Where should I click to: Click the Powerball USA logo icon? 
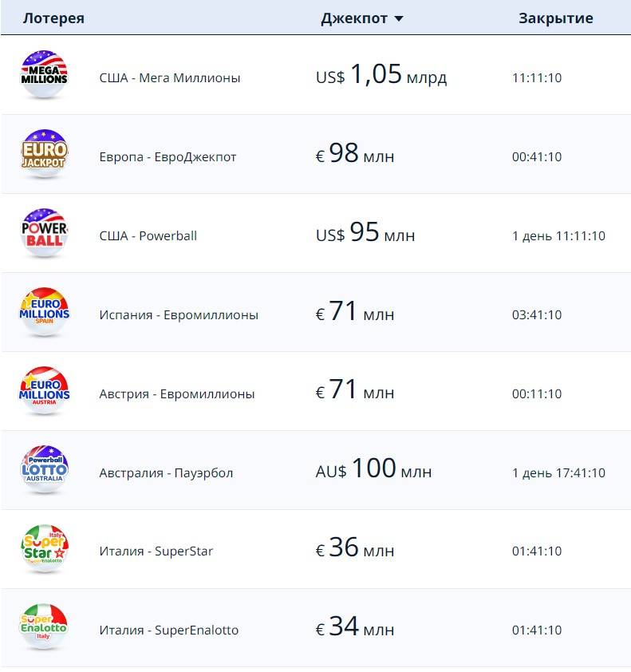pos(45,233)
